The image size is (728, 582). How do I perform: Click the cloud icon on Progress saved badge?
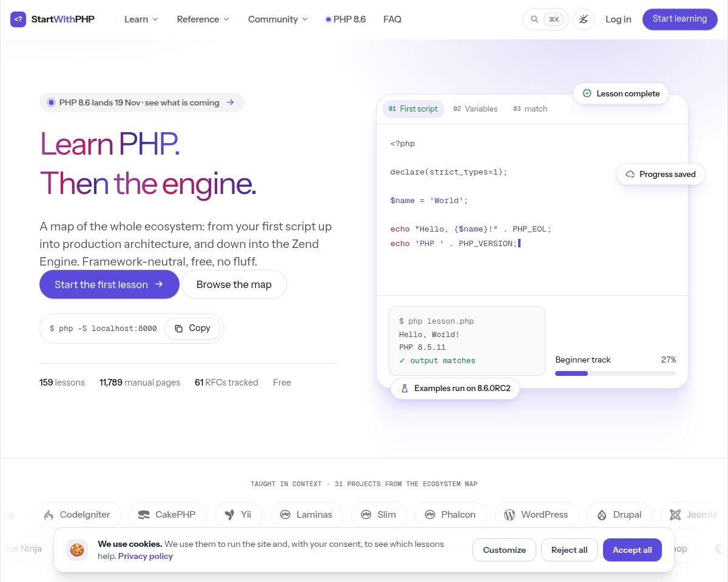coord(630,174)
